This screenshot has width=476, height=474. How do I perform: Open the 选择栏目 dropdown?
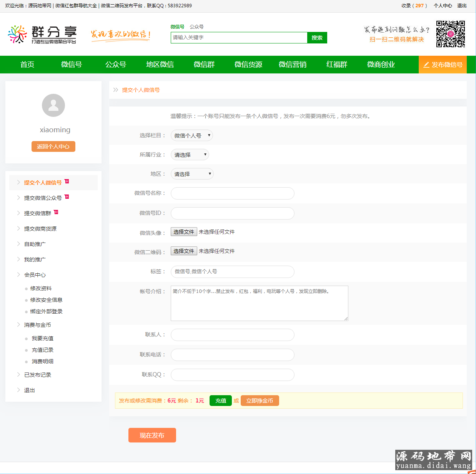(191, 136)
